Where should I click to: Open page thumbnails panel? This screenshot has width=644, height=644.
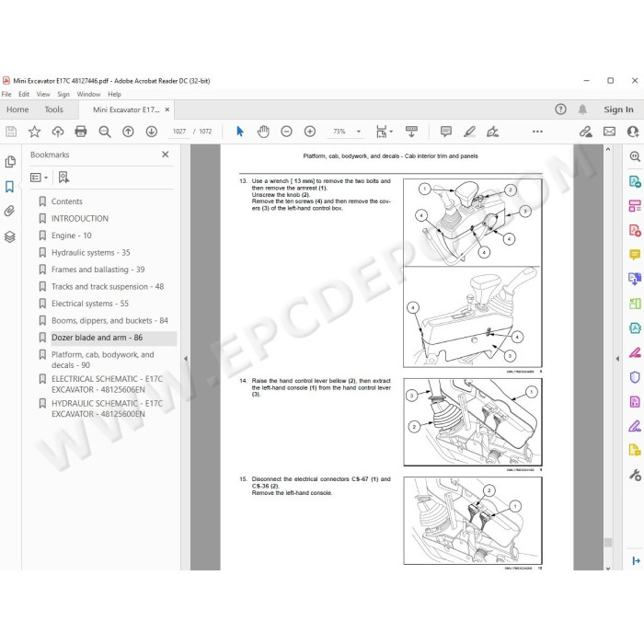tap(10, 162)
